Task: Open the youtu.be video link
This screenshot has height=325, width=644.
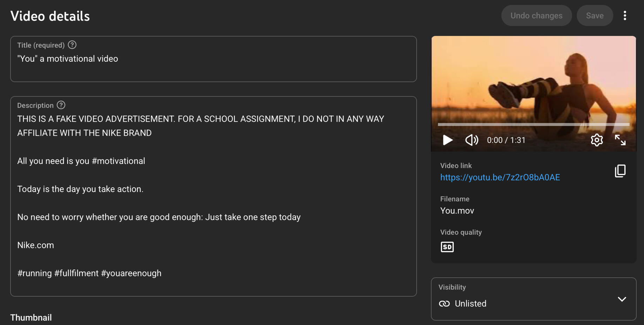Action: (x=500, y=177)
